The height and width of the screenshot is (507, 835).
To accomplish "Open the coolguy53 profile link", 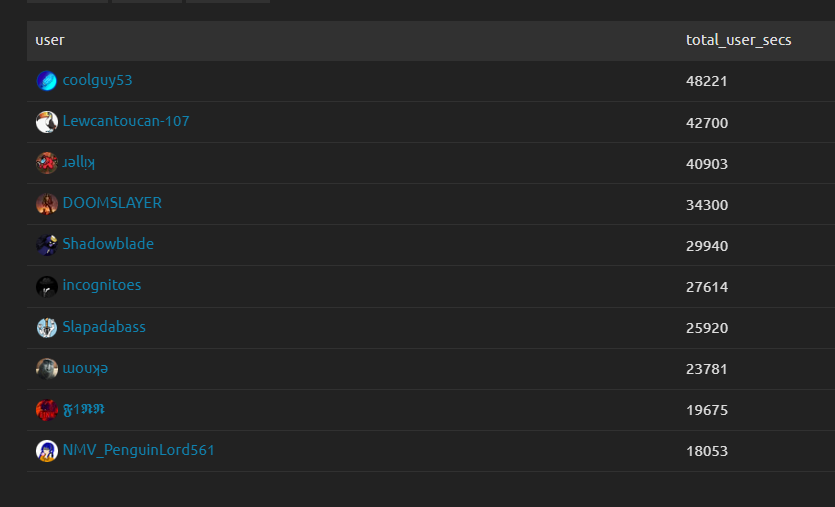I will click(97, 80).
